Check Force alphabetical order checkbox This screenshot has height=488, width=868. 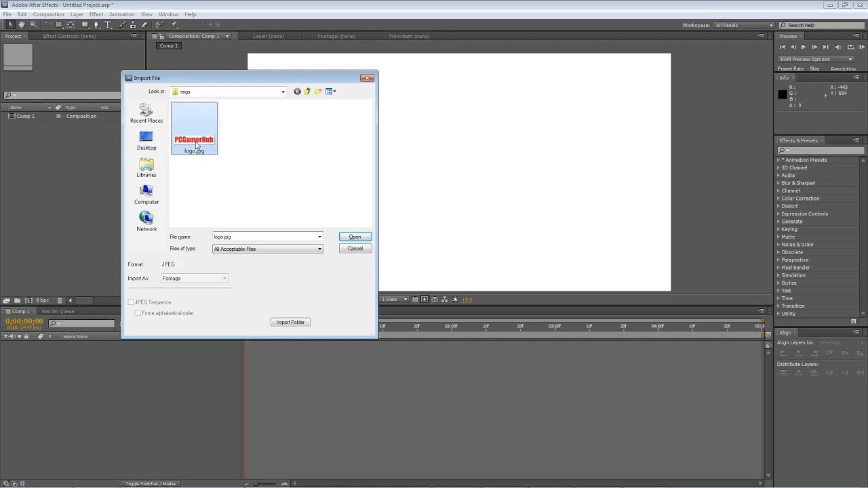point(138,313)
